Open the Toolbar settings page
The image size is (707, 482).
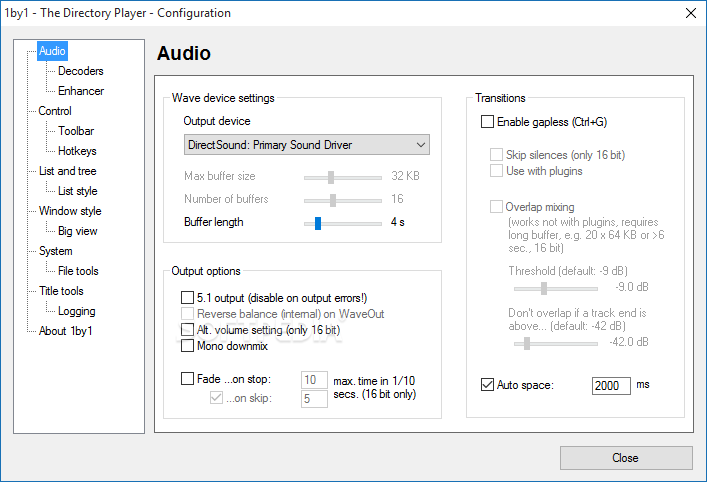click(x=76, y=131)
